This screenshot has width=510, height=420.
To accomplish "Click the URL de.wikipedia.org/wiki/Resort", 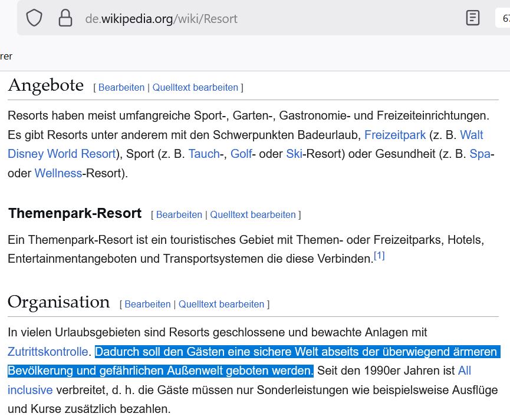I will pos(161,19).
